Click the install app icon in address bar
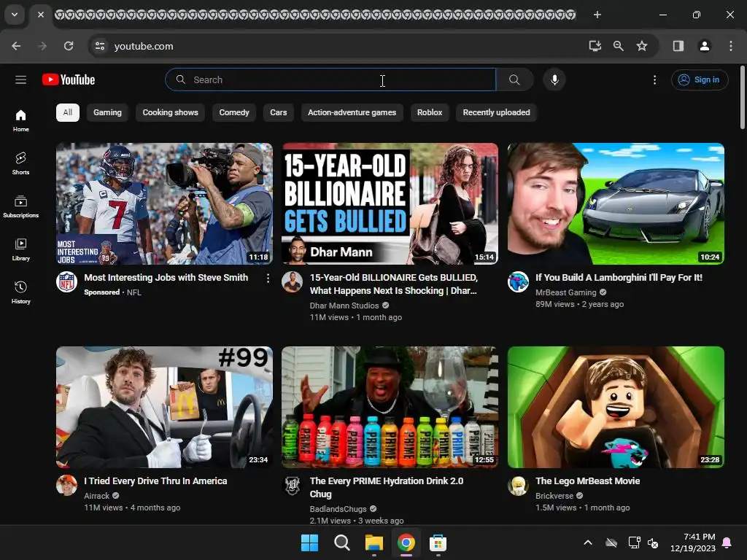The image size is (747, 560). tap(595, 46)
